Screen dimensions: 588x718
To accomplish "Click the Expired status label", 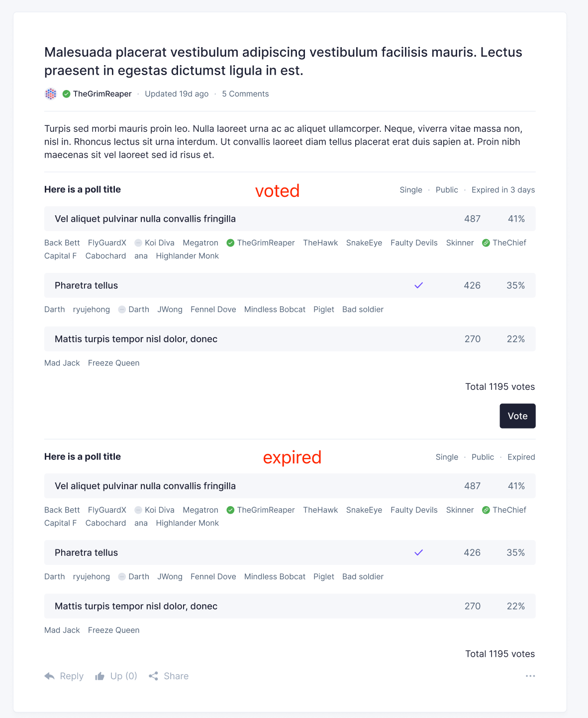I will point(521,457).
